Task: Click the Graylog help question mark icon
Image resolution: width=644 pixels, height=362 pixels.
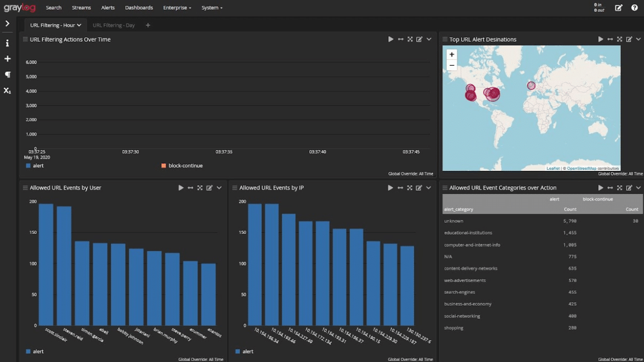Action: pos(635,8)
